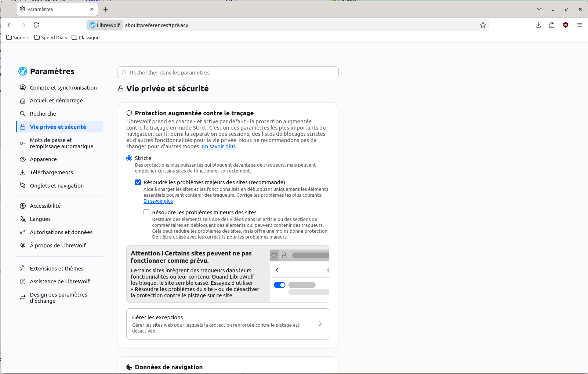Viewport: 588px width, 374px height.
Task: Click the Données de navigation heading
Action: (x=169, y=367)
